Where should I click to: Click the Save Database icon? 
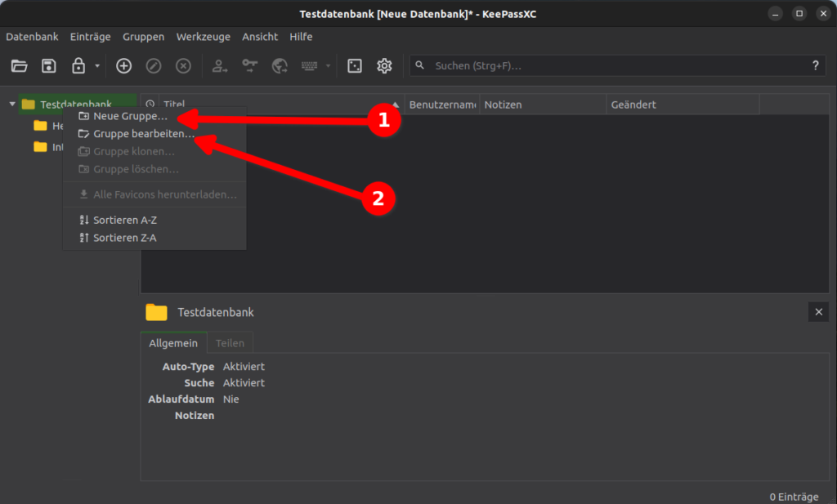pos(49,65)
